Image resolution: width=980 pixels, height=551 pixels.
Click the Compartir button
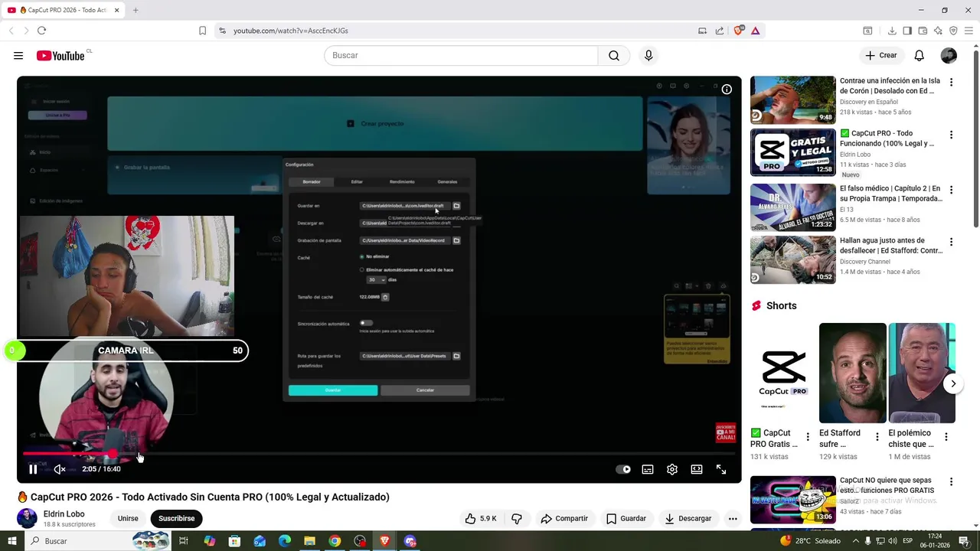point(564,518)
